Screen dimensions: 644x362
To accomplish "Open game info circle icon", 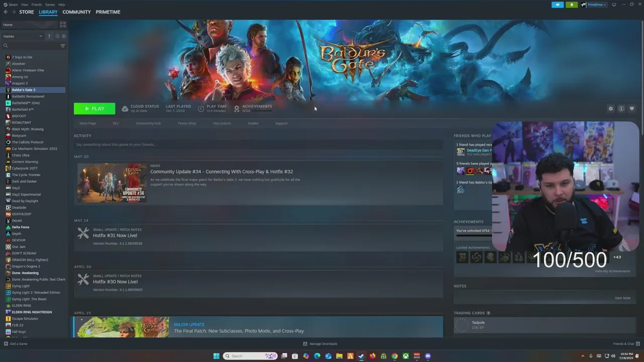I will 621,109.
